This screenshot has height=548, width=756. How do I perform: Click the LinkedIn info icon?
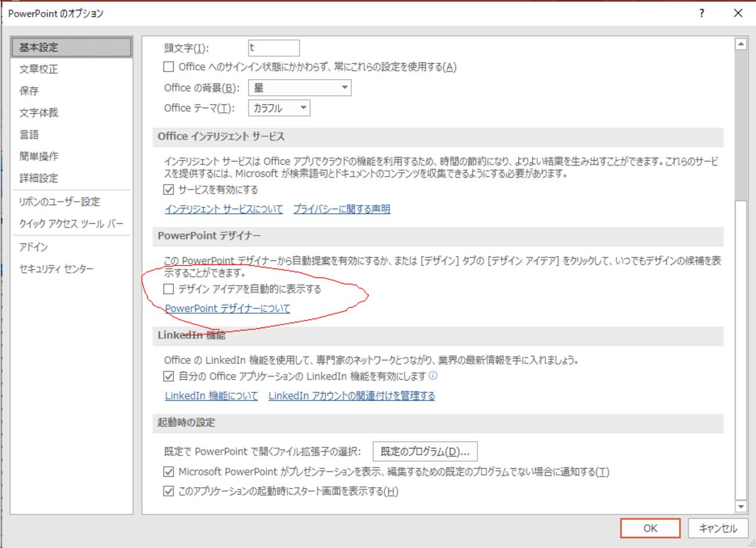(x=433, y=376)
